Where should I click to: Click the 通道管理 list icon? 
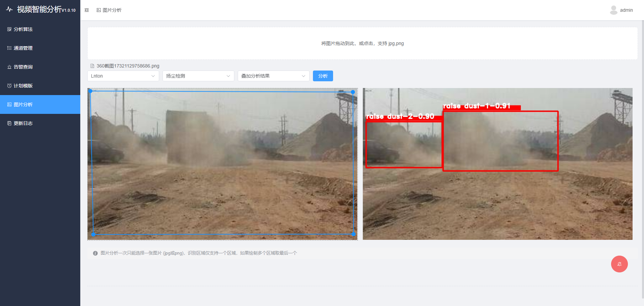pos(9,48)
